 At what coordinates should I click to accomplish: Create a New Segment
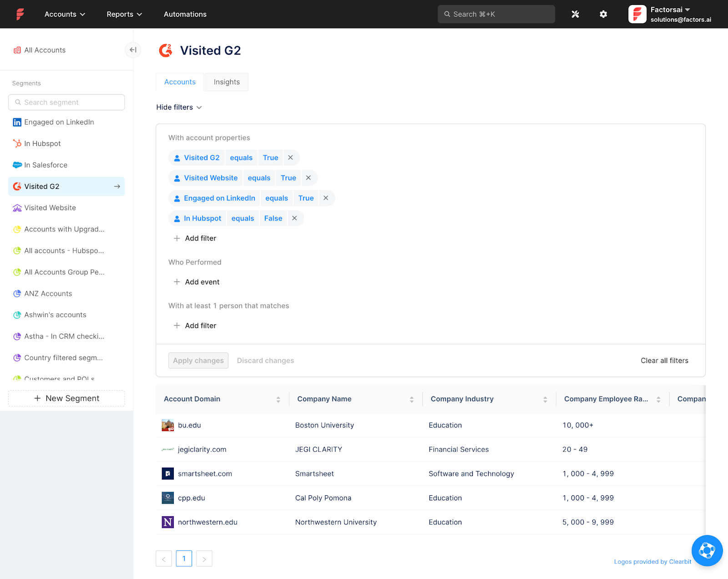(x=66, y=398)
